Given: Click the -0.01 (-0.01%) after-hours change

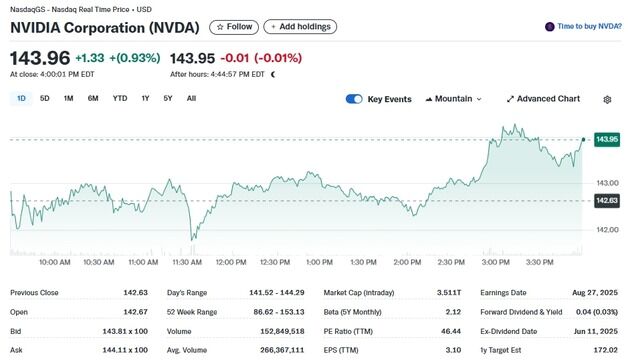Looking at the screenshot, I should (x=261, y=58).
